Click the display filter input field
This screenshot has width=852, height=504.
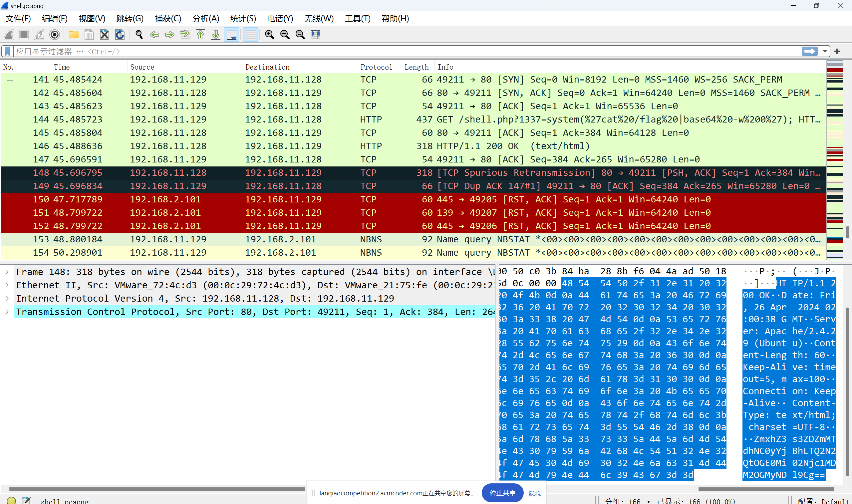(408, 51)
